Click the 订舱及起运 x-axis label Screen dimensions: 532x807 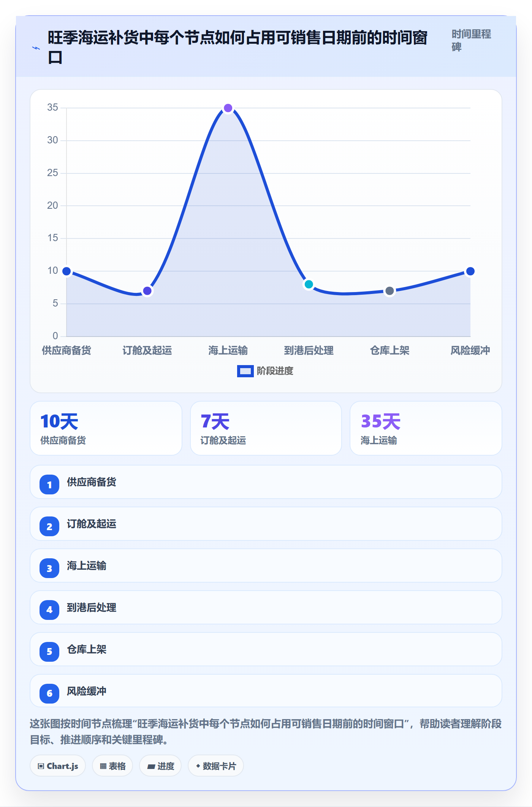pos(147,350)
